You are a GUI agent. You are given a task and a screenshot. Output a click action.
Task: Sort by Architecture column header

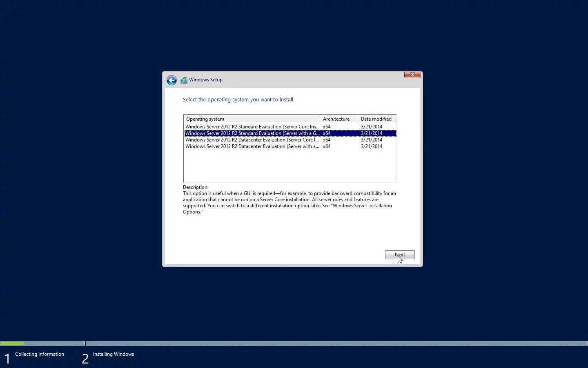coord(339,119)
